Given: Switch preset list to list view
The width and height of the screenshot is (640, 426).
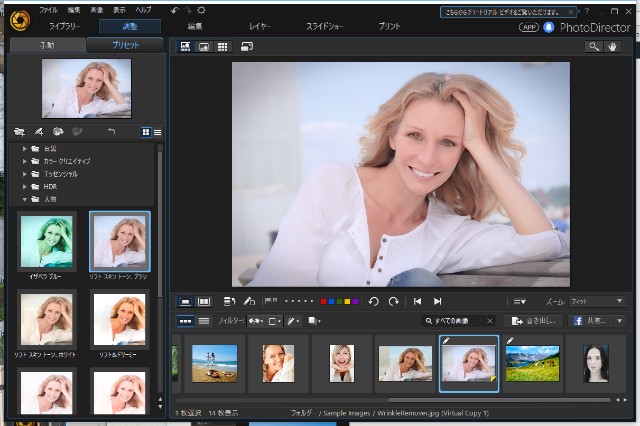Looking at the screenshot, I should (x=157, y=132).
